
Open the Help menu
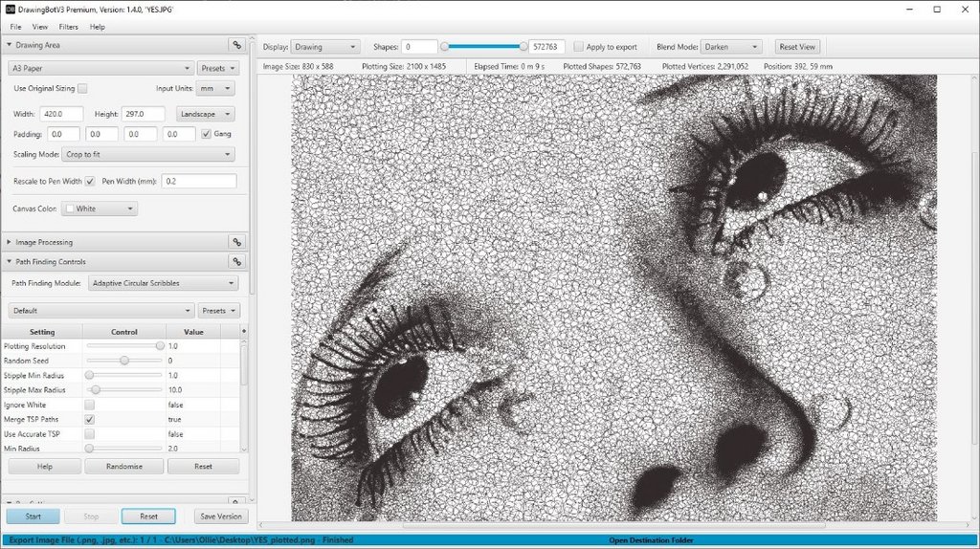(98, 27)
